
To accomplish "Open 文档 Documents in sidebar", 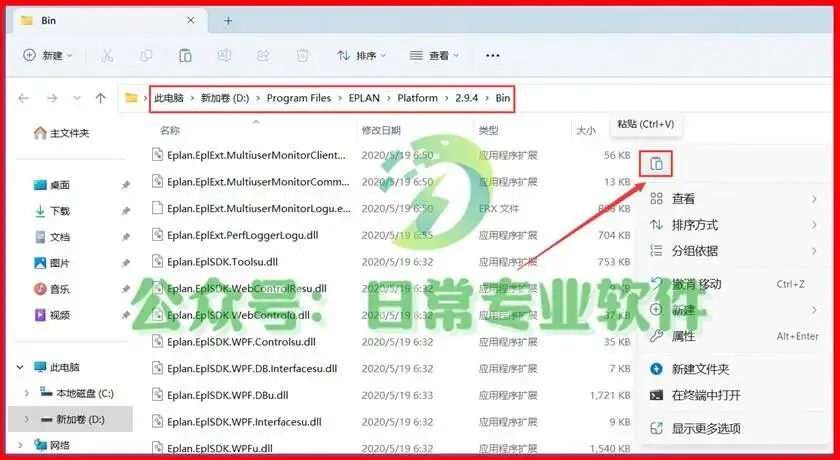I will [x=52, y=237].
